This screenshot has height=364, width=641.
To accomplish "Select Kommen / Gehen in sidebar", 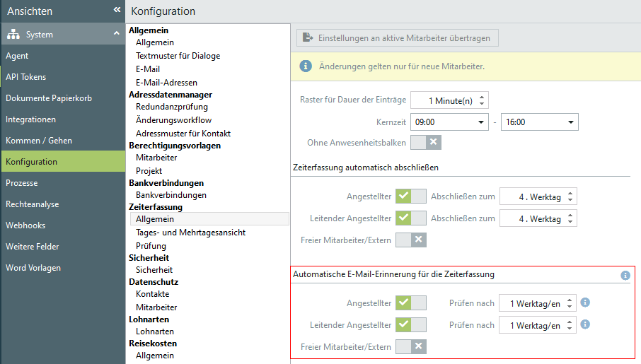I will pos(39,141).
